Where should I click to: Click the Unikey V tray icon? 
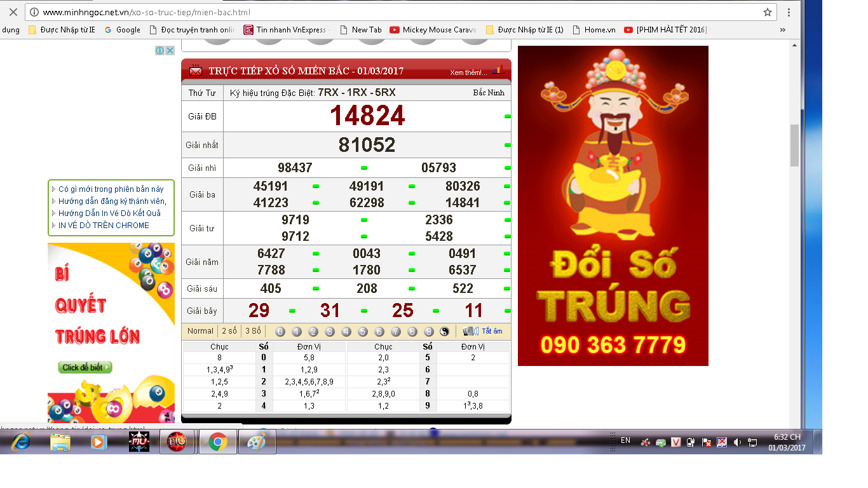point(676,442)
